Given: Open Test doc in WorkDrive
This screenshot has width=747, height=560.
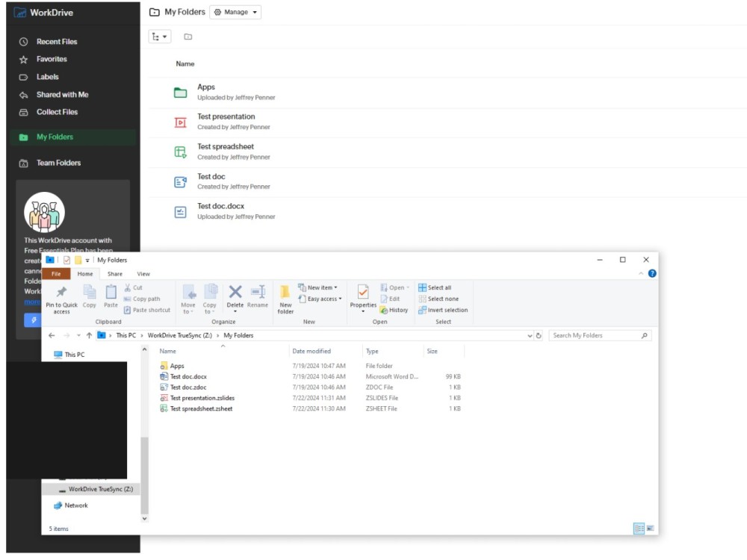Looking at the screenshot, I should pyautogui.click(x=211, y=177).
